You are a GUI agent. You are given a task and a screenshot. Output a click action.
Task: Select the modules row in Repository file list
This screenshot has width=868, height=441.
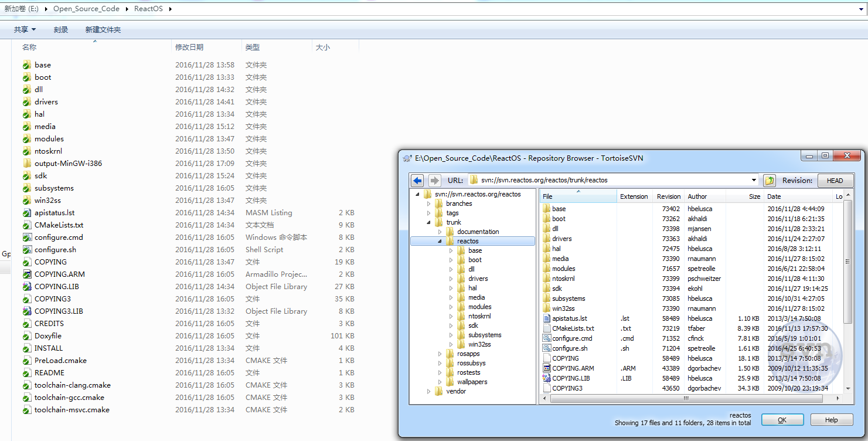(x=692, y=269)
